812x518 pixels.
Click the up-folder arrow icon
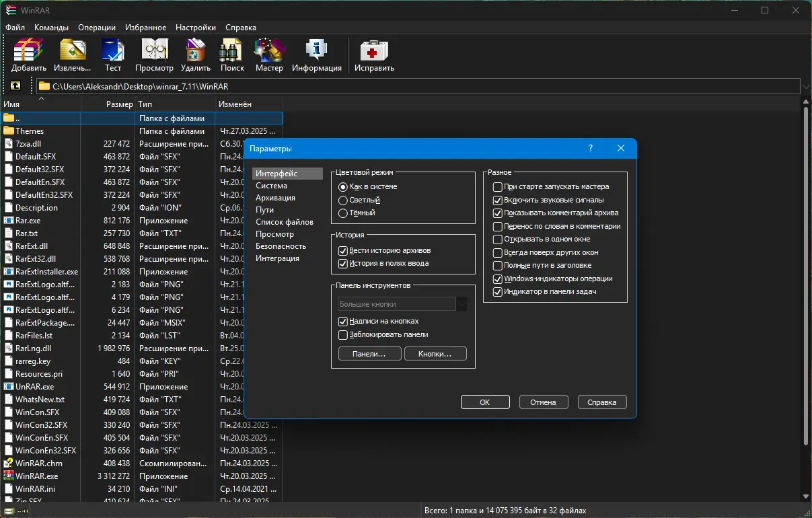[x=15, y=86]
